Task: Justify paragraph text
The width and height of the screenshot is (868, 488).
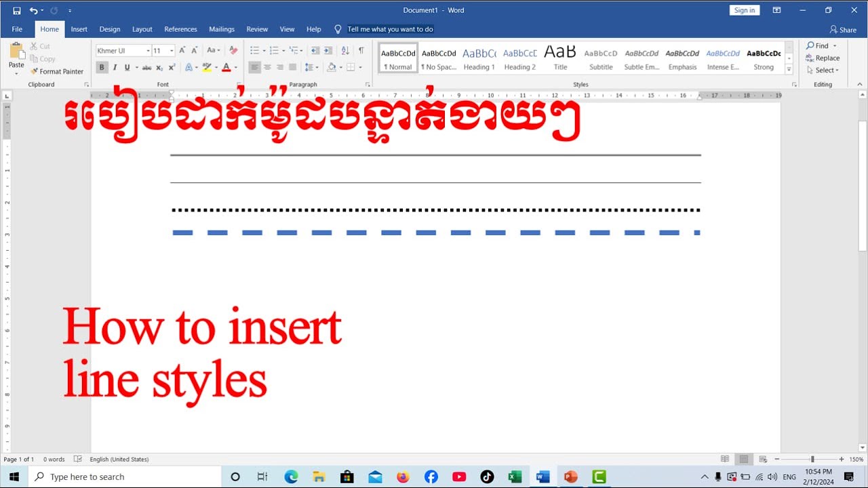Action: coord(293,67)
